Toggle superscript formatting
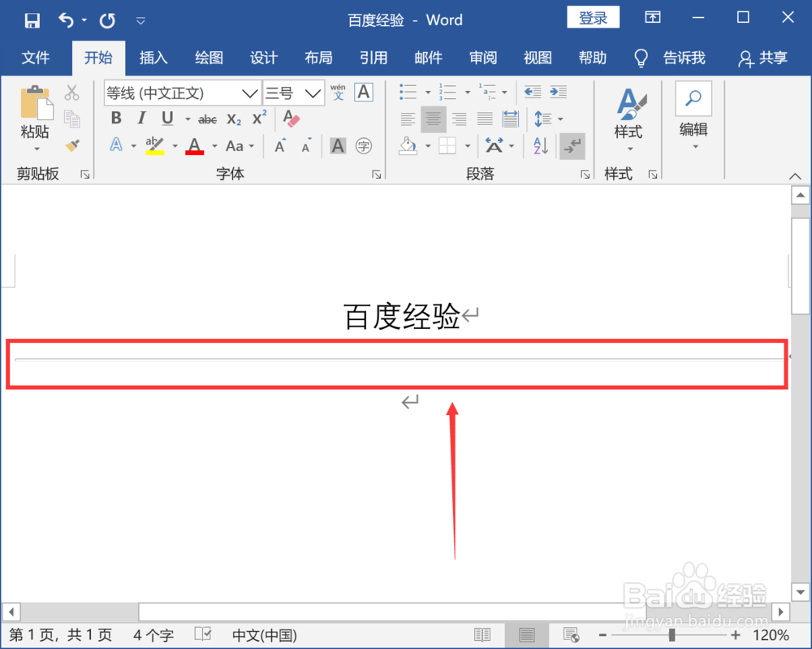 tap(260, 118)
